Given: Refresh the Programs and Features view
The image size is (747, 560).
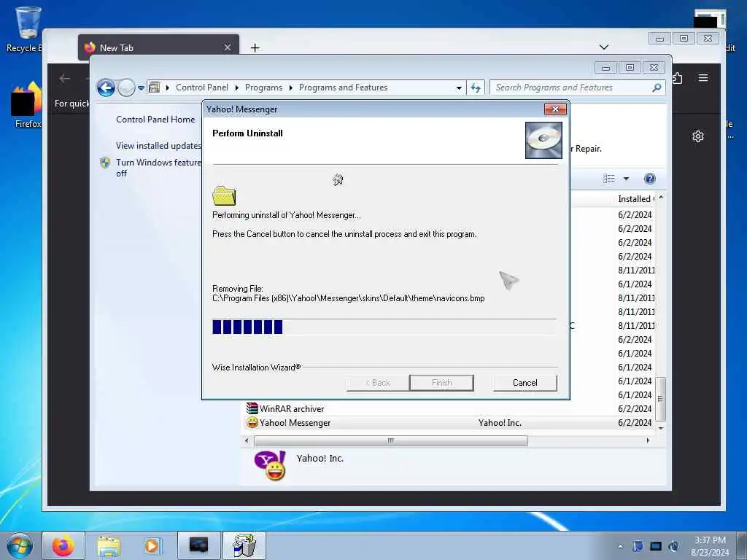Looking at the screenshot, I should point(476,87).
